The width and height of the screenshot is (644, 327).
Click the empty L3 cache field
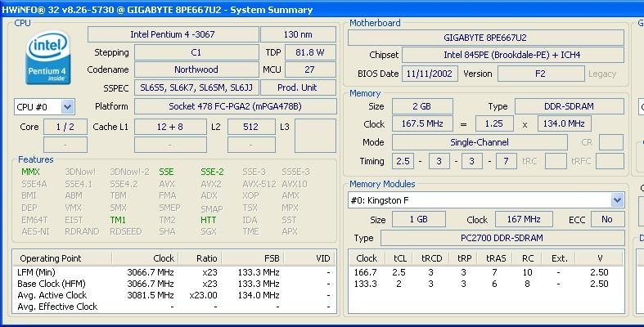tap(315, 136)
